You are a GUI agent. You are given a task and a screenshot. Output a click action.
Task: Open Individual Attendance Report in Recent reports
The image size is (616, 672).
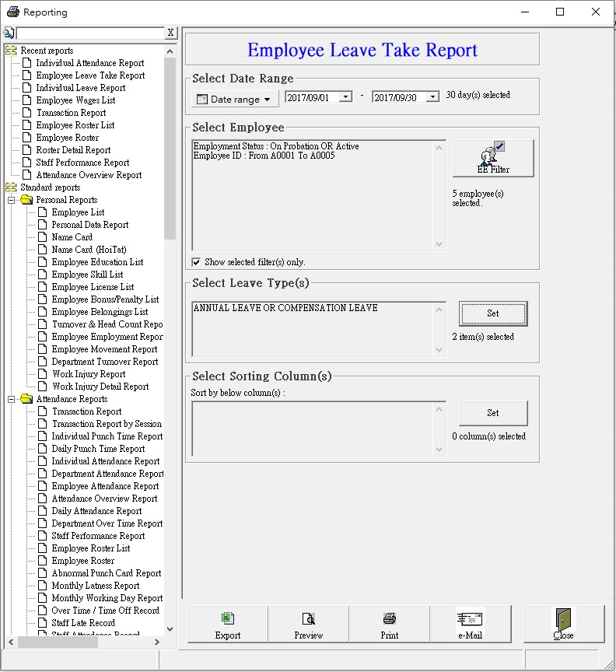point(90,63)
